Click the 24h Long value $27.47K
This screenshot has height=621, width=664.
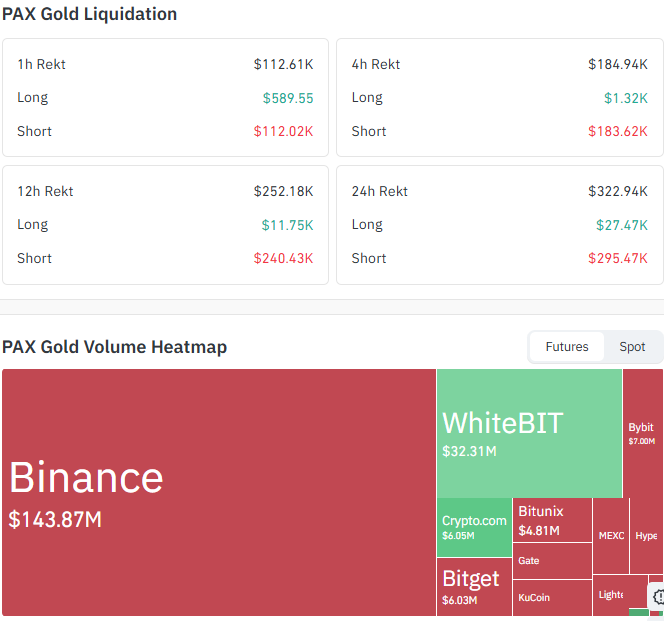click(622, 225)
